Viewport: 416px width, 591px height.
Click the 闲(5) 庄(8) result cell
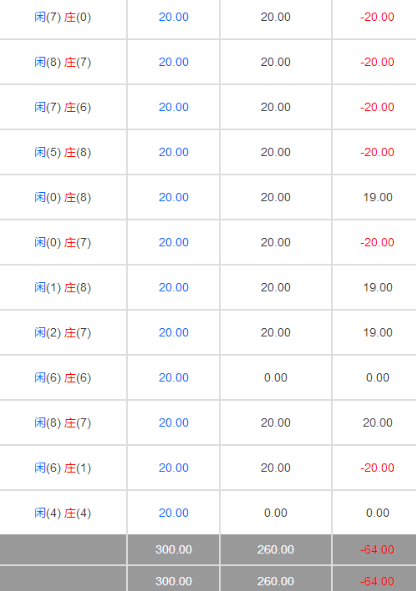point(63,152)
